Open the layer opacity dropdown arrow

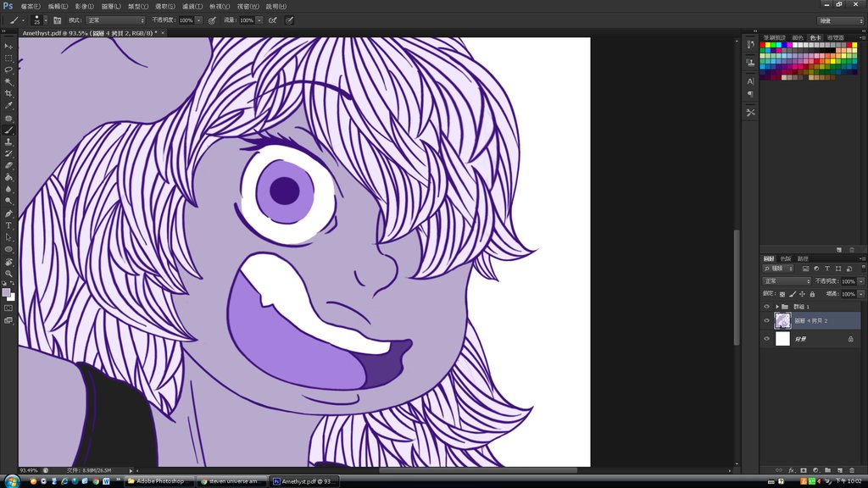tap(861, 281)
